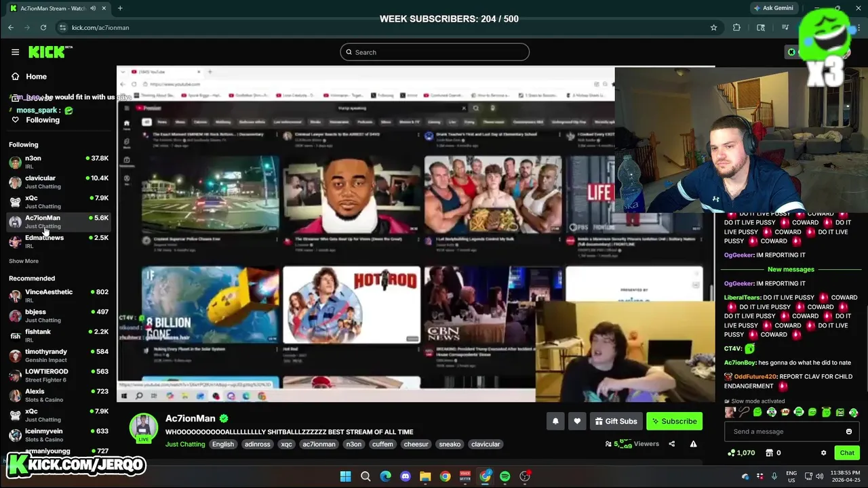Open the Kick sidebar hamburger menu
Viewport: 868px width, 488px height.
coord(15,52)
